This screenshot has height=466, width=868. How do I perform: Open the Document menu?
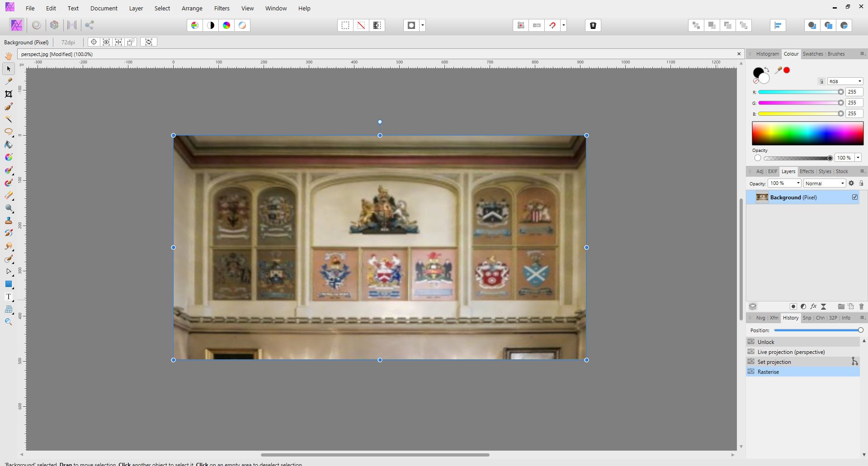coord(104,8)
